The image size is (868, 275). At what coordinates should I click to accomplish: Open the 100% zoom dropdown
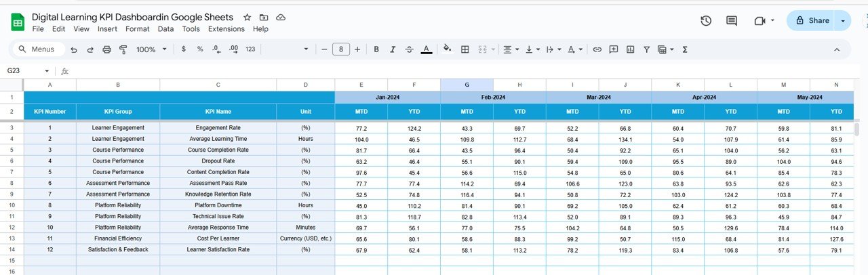(151, 49)
